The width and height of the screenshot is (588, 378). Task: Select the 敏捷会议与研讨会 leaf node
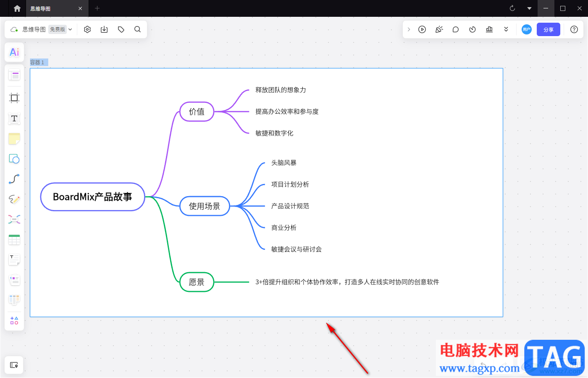[297, 249]
